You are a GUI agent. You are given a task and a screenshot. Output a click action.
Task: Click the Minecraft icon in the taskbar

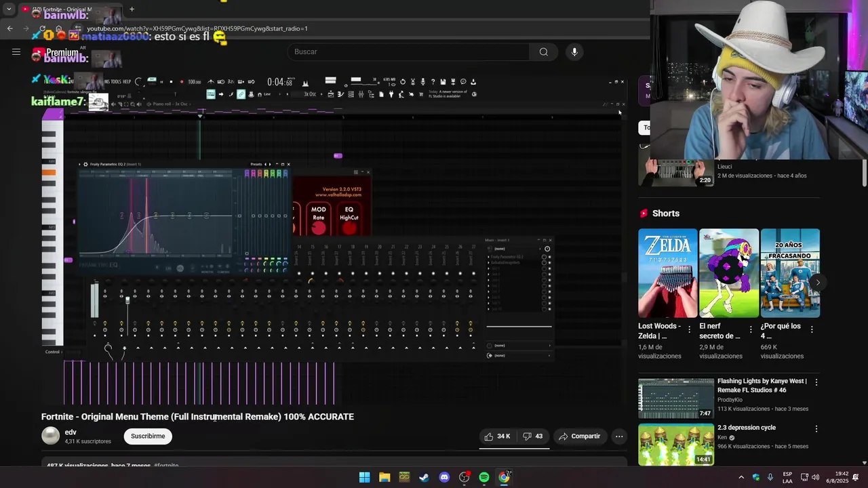click(x=404, y=477)
